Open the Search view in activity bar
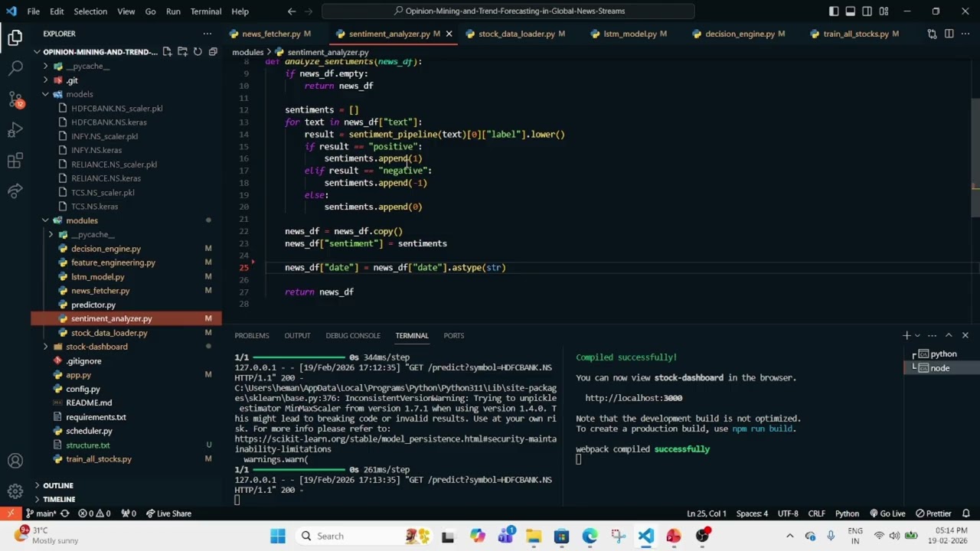The image size is (980, 551). pyautogui.click(x=15, y=68)
